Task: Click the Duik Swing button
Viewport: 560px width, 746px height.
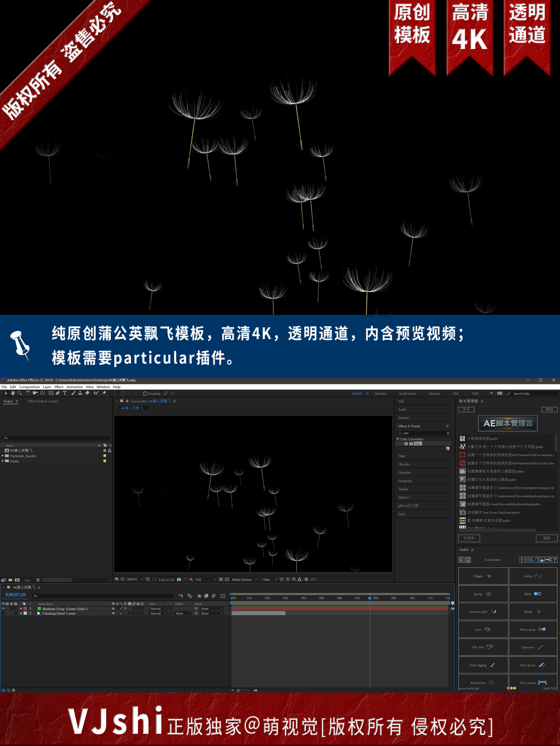Action: click(533, 576)
